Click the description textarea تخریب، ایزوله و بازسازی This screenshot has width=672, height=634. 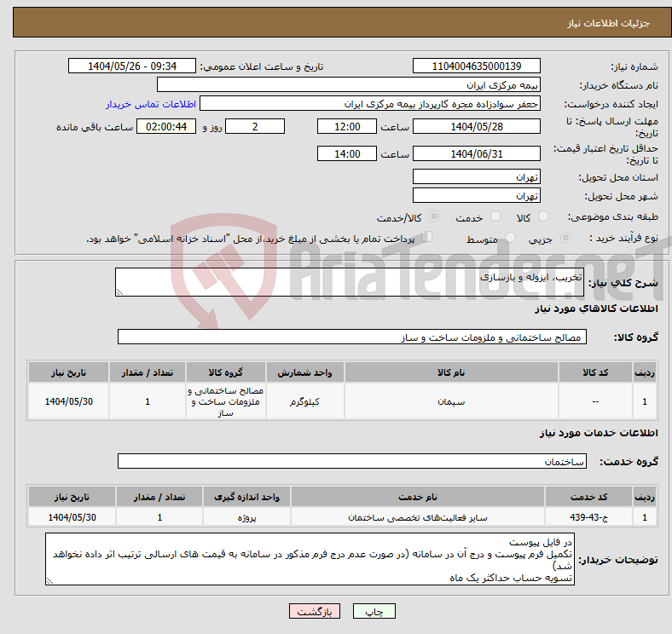(350, 282)
